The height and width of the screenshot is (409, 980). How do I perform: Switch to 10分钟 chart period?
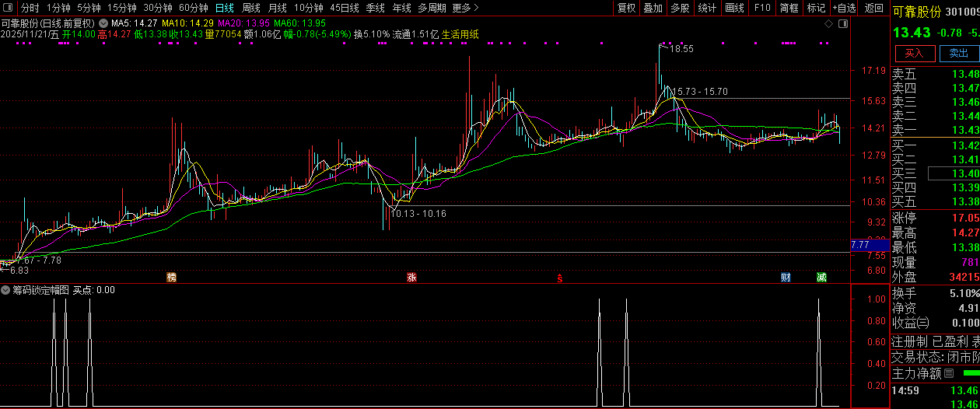308,8
